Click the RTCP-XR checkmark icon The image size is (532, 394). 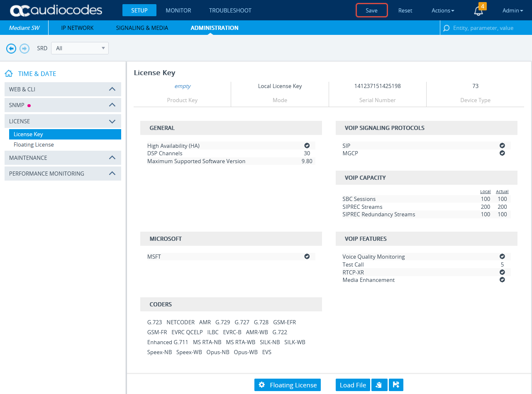click(x=502, y=272)
